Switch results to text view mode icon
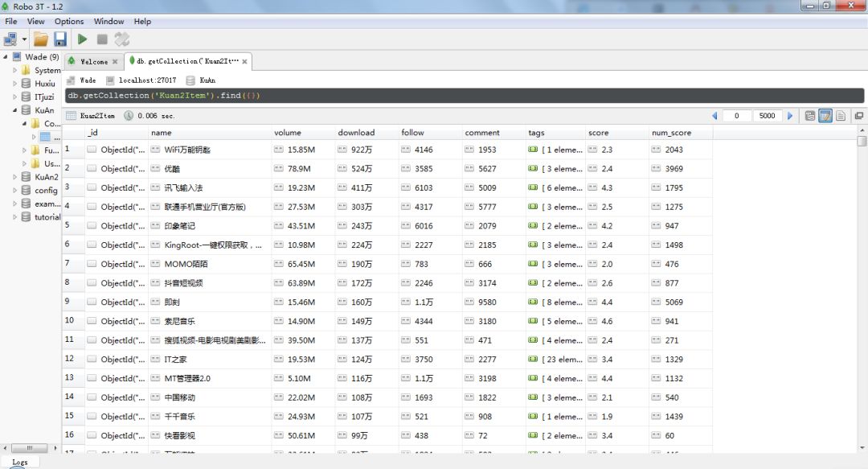 (841, 116)
